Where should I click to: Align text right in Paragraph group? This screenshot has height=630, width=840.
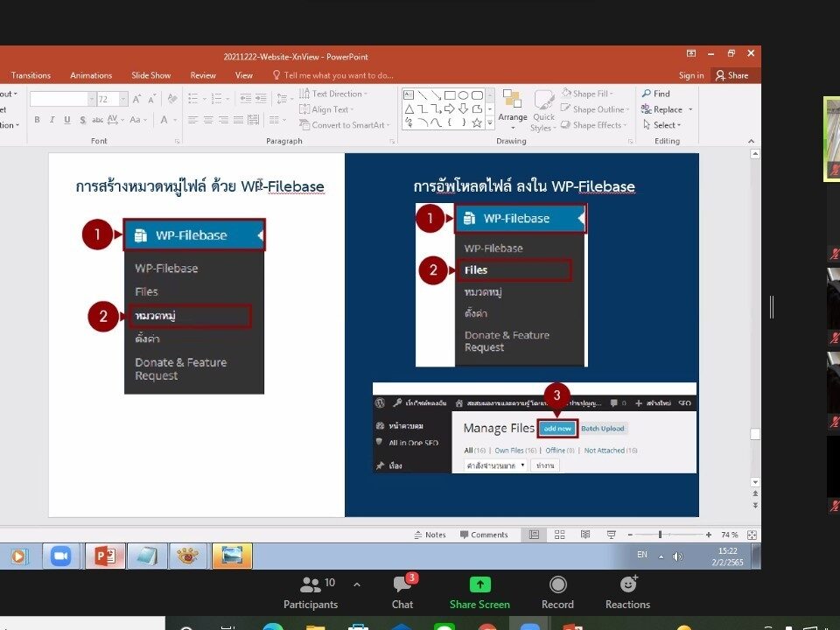click(x=223, y=120)
